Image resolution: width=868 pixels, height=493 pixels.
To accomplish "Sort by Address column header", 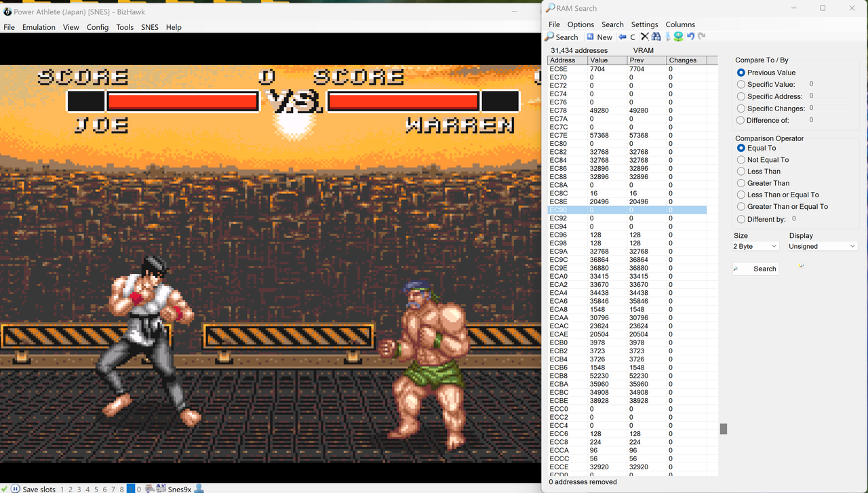I will (x=568, y=60).
